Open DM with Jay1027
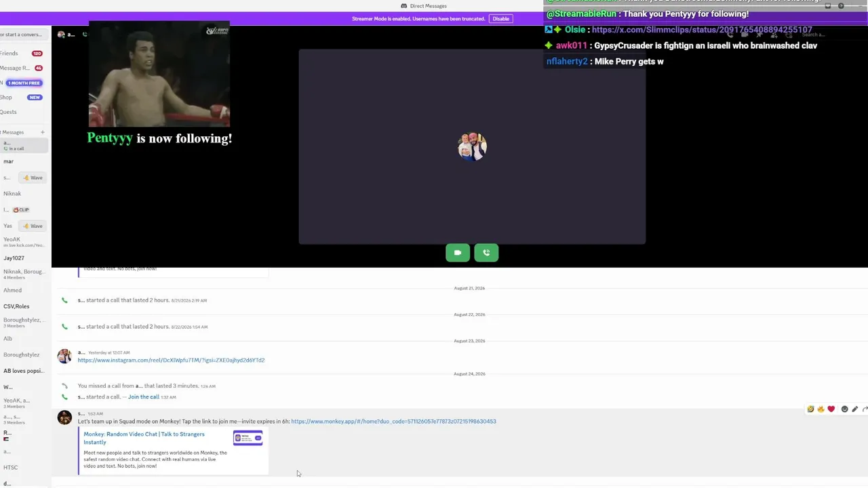Image resolution: width=868 pixels, height=488 pixels. tap(24, 258)
